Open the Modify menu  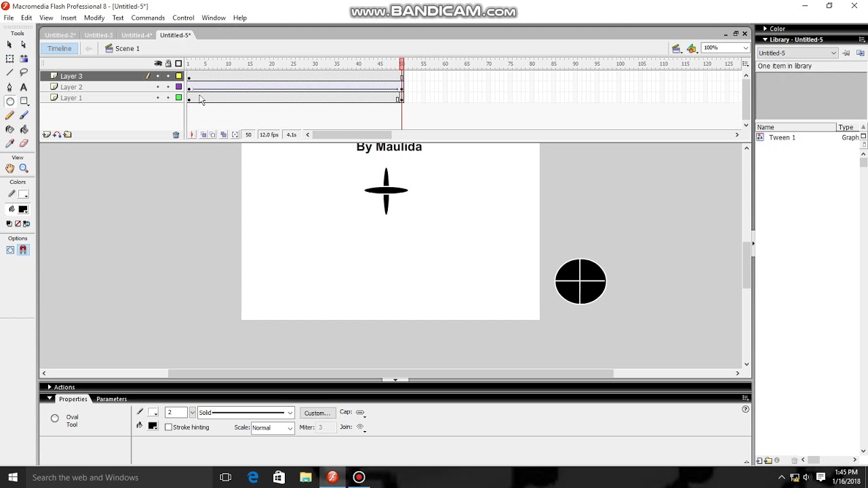pyautogui.click(x=94, y=18)
